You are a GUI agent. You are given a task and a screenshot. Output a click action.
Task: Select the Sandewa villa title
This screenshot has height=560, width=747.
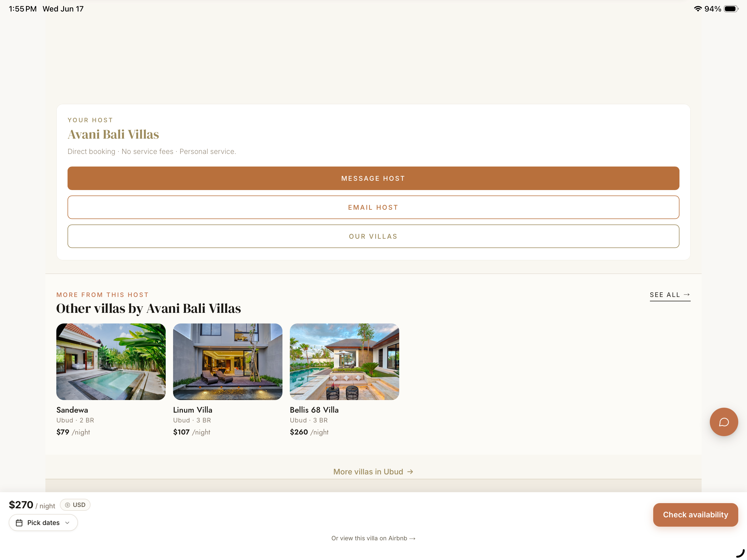(72, 410)
